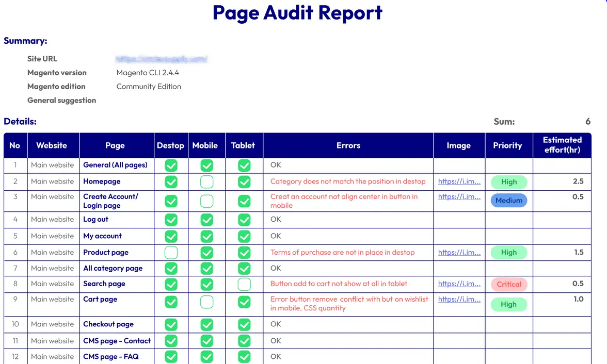Image resolution: width=607 pixels, height=364 pixels.
Task: Toggle Mobile checkbox in My account row
Action: coord(206,236)
